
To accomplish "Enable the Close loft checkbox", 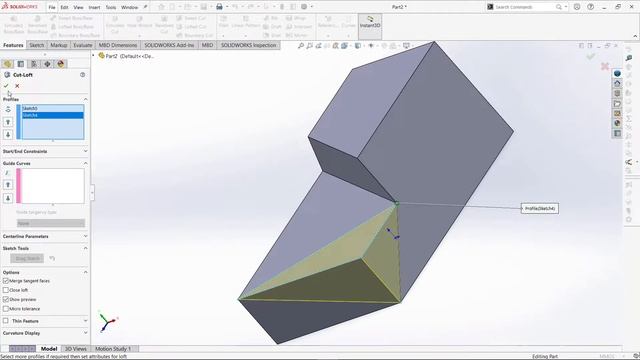I will [6, 290].
